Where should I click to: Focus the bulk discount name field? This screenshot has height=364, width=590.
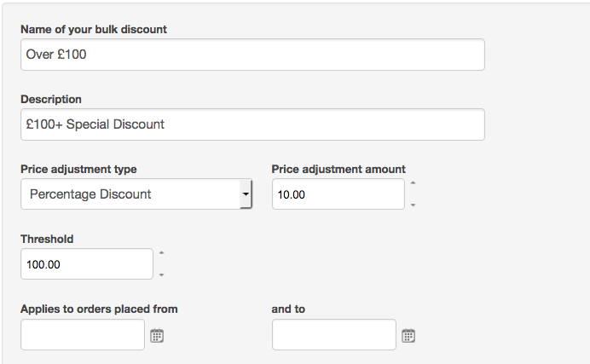point(252,55)
